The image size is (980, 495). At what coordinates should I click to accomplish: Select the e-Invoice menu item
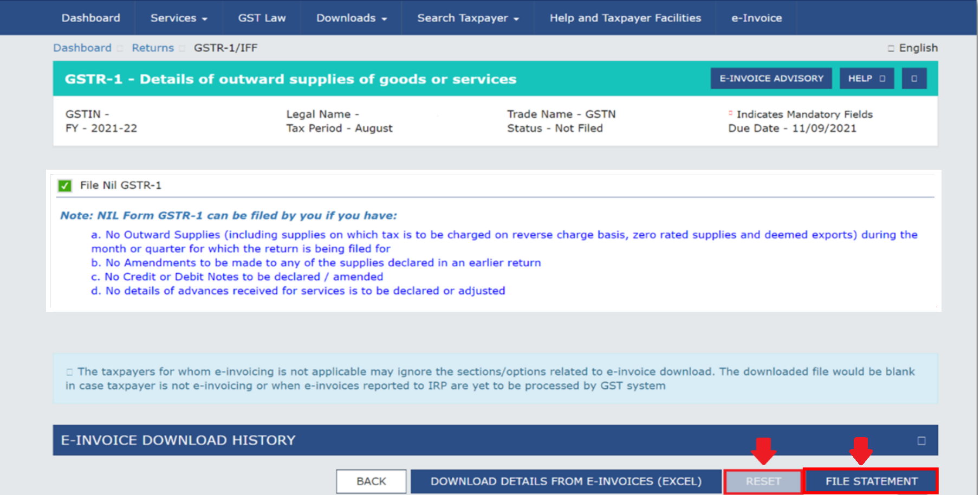(x=756, y=17)
